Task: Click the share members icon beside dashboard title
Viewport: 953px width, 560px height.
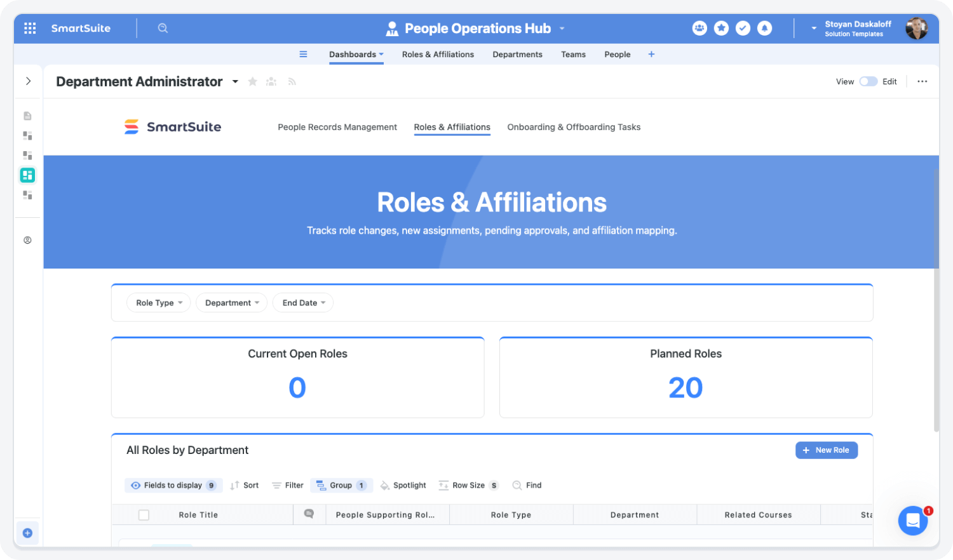Action: point(271,81)
